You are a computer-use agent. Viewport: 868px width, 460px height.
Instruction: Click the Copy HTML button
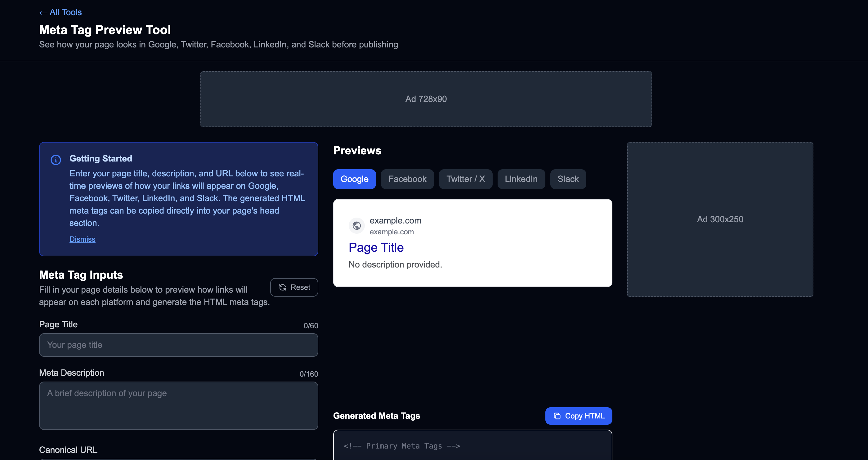(x=579, y=416)
